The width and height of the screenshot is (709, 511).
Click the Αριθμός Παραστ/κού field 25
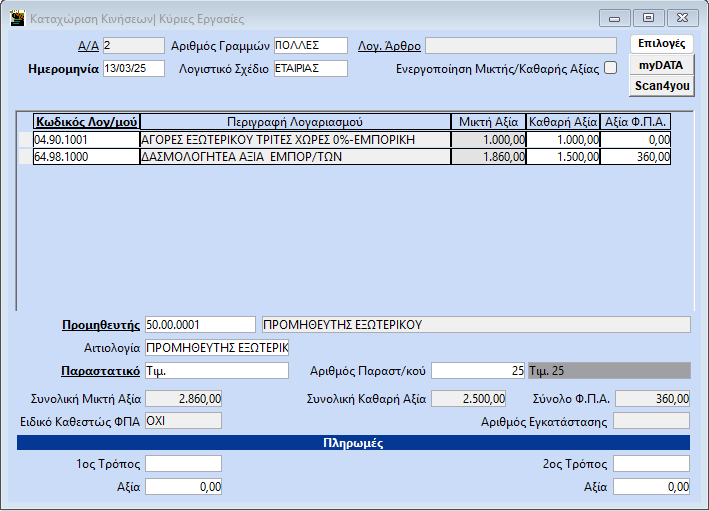(x=478, y=371)
